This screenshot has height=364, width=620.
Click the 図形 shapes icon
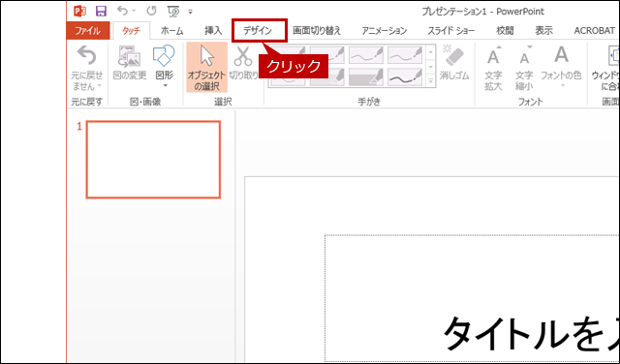click(164, 56)
